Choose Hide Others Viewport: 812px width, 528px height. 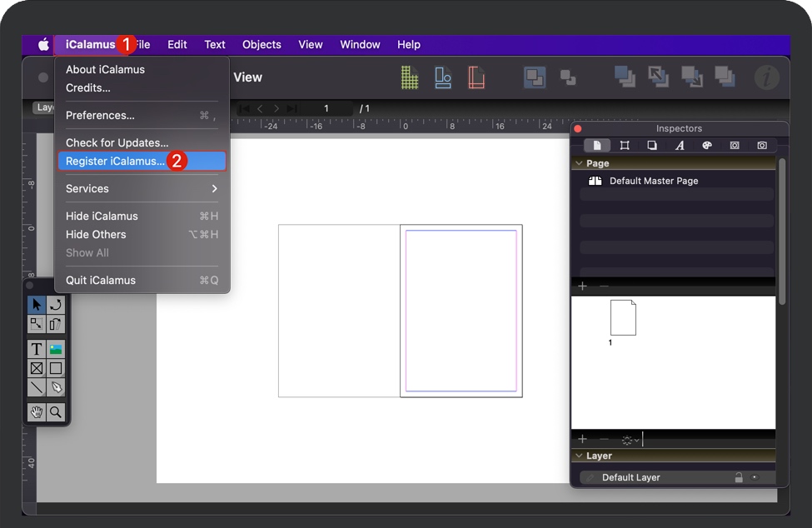(x=142, y=235)
